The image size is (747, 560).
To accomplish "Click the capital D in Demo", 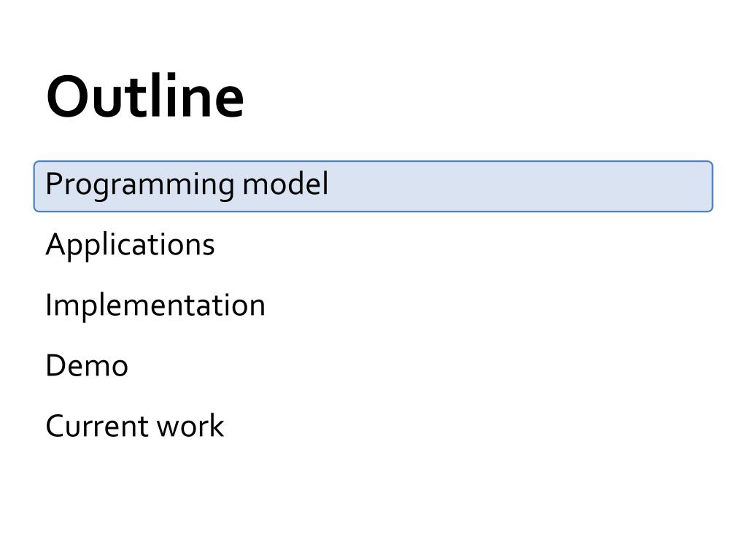I will click(x=55, y=365).
